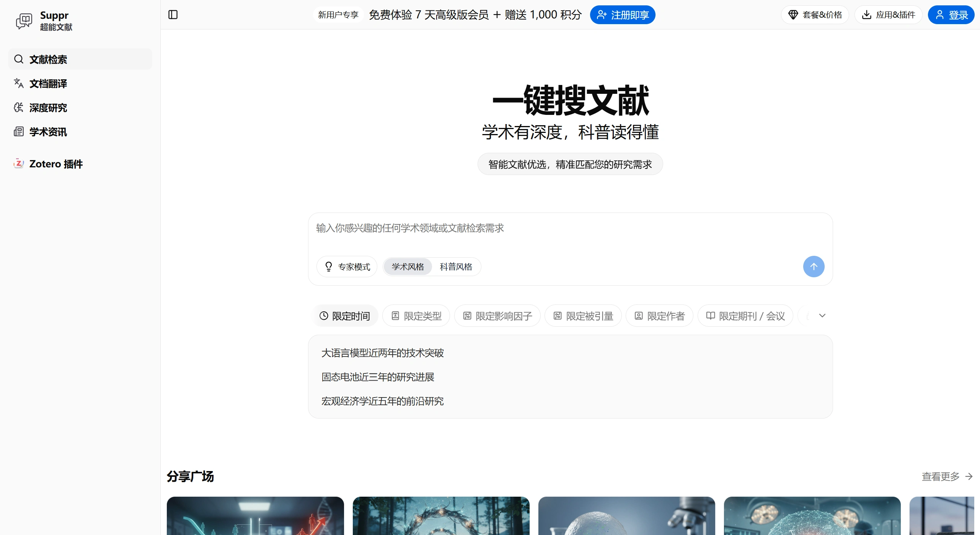Open 学术资讯 in the sidebar
The height and width of the screenshot is (535, 980).
pos(80,132)
